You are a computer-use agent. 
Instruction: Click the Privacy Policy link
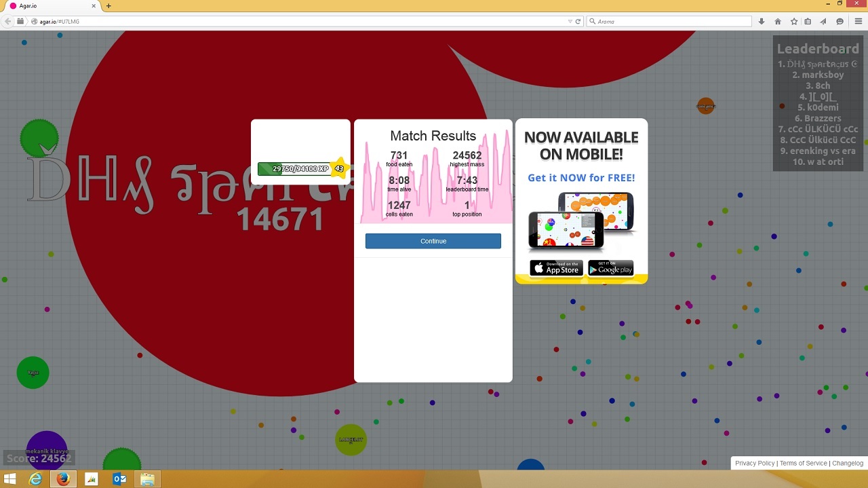point(755,463)
